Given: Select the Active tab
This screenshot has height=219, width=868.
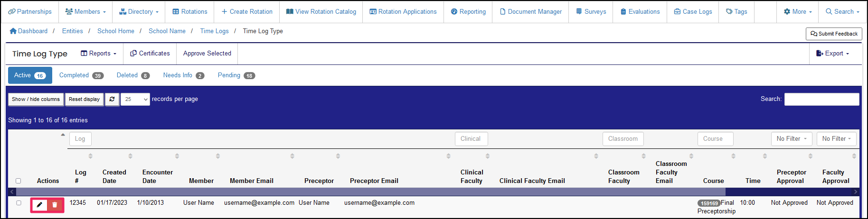Looking at the screenshot, I should (x=30, y=75).
